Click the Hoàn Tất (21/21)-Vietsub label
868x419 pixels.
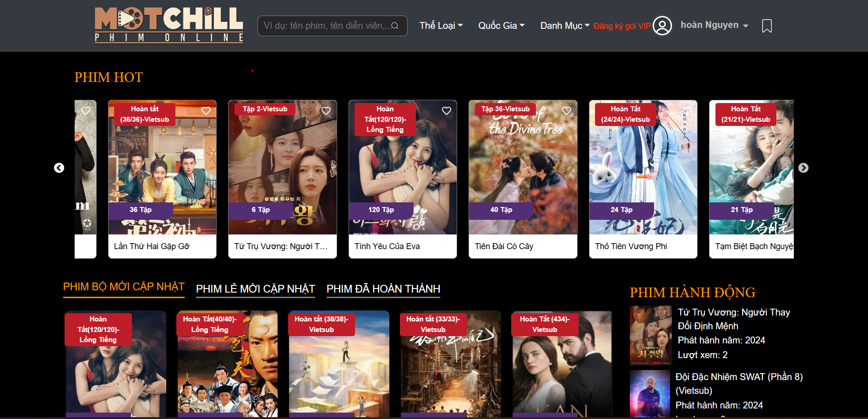coord(746,114)
